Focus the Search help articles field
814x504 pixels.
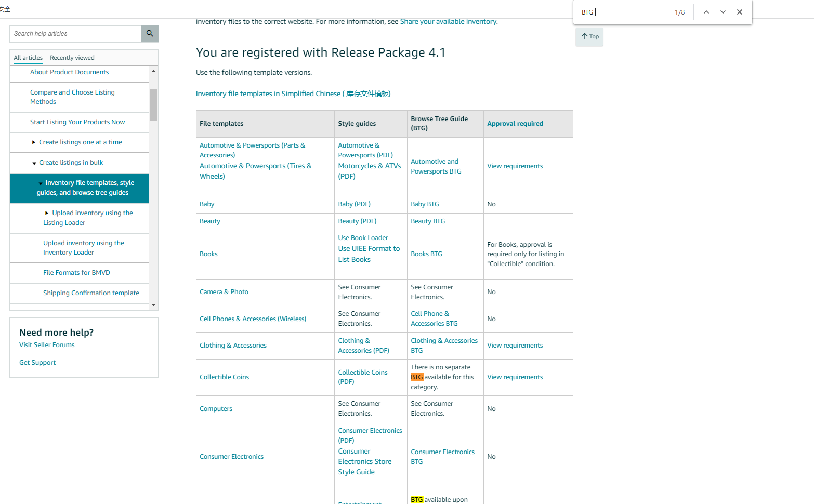(75, 34)
